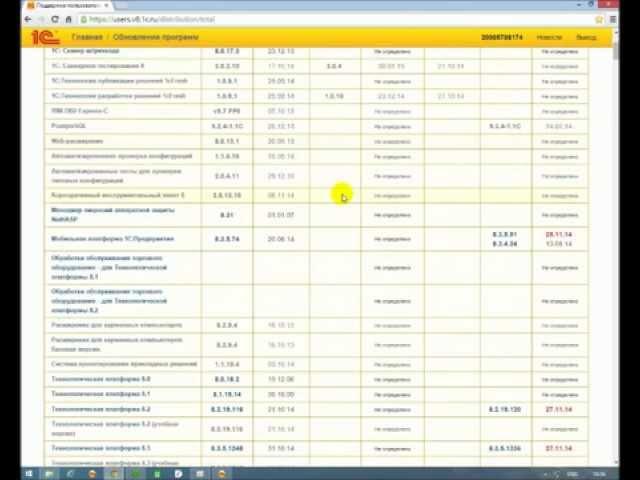The height and width of the screenshot is (480, 640).
Task: Click the Новости link
Action: (x=549, y=37)
